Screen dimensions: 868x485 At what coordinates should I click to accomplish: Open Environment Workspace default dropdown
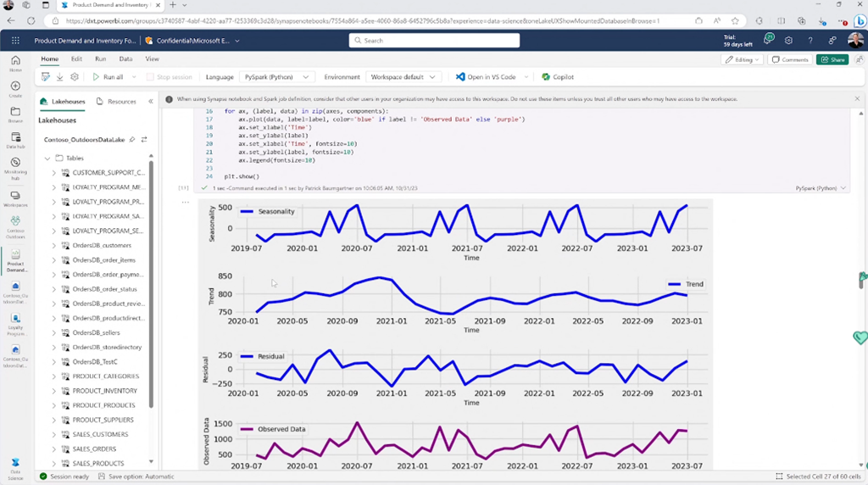tap(404, 77)
